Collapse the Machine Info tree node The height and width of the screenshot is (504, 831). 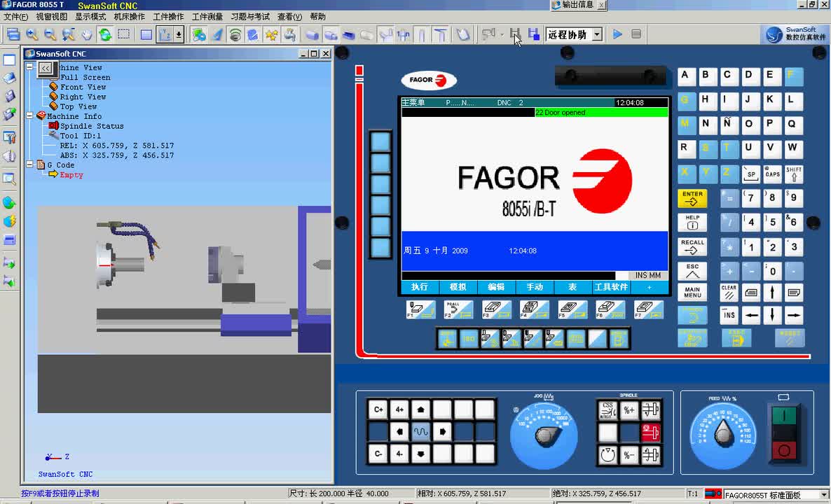pos(30,116)
